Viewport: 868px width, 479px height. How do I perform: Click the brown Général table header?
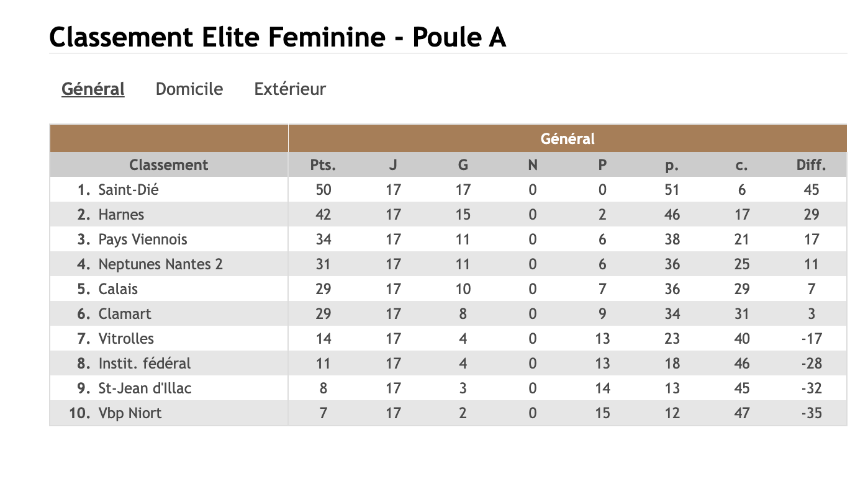567,139
